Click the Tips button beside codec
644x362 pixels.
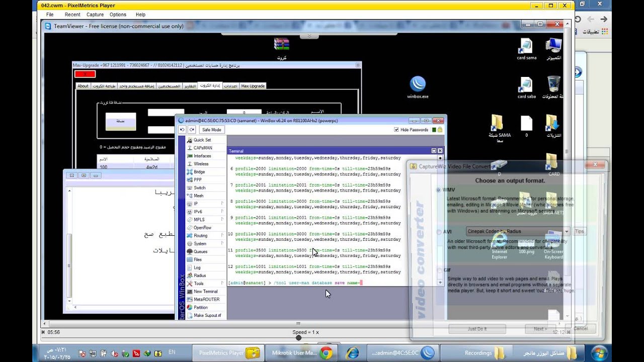coord(580,231)
